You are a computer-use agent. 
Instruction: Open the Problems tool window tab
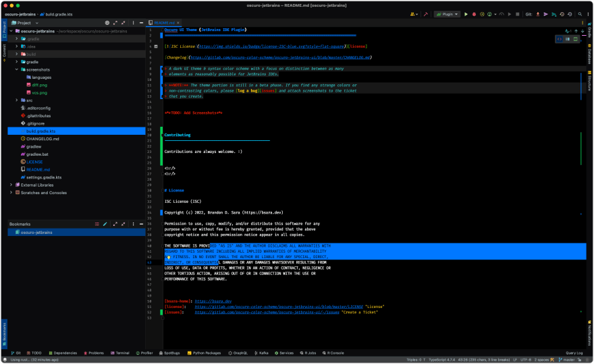[94, 353]
